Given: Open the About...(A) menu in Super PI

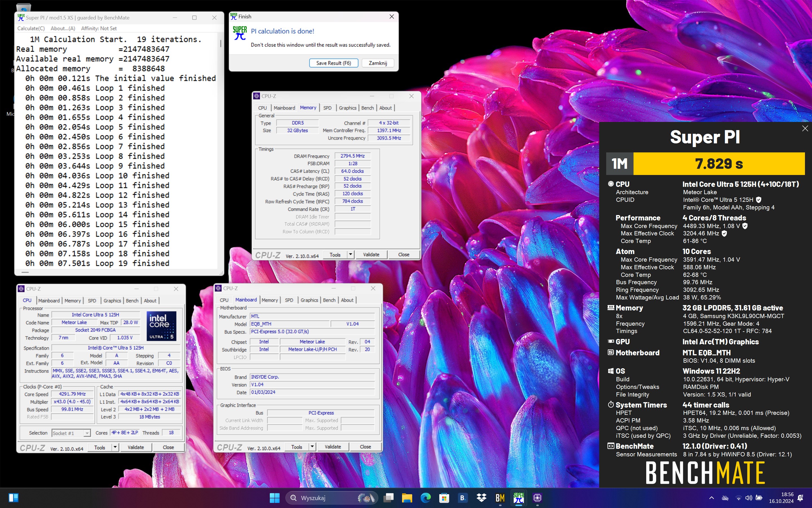Looking at the screenshot, I should [x=63, y=29].
